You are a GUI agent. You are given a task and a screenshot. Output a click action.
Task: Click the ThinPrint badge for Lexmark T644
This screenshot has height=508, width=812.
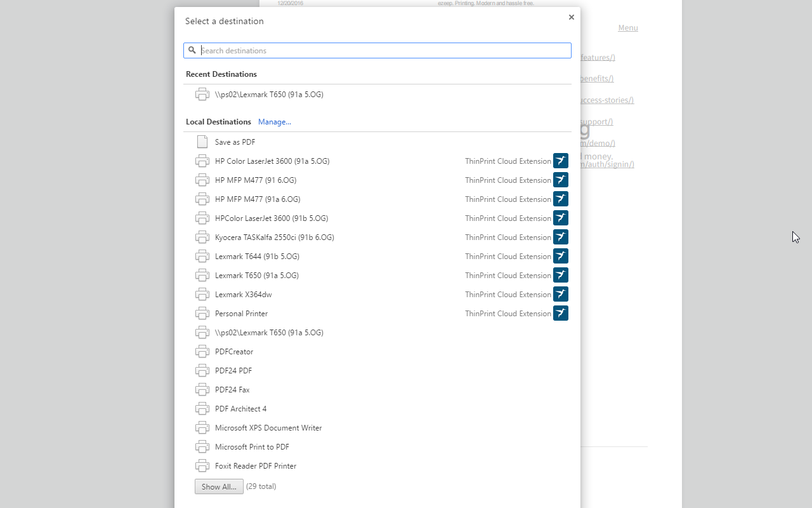coord(560,256)
